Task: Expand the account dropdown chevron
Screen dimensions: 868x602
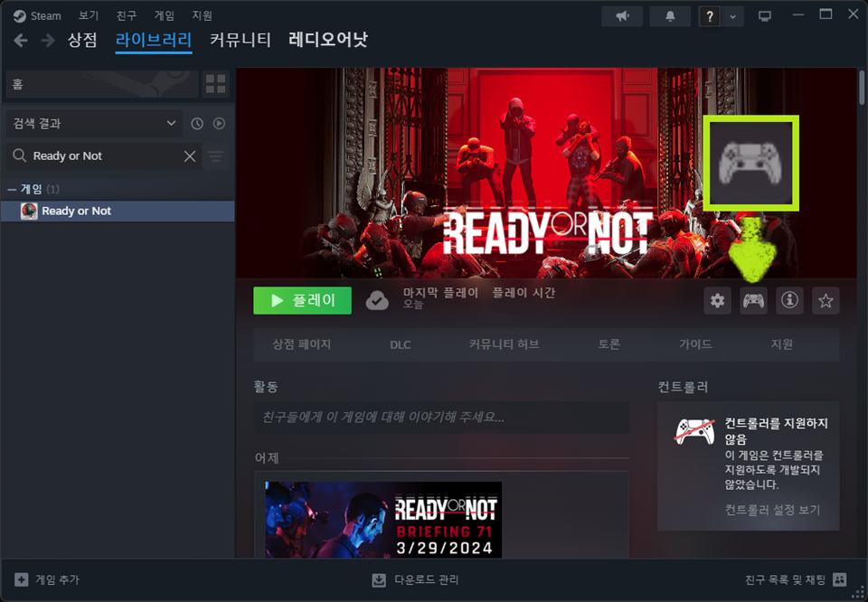Action: coord(733,16)
